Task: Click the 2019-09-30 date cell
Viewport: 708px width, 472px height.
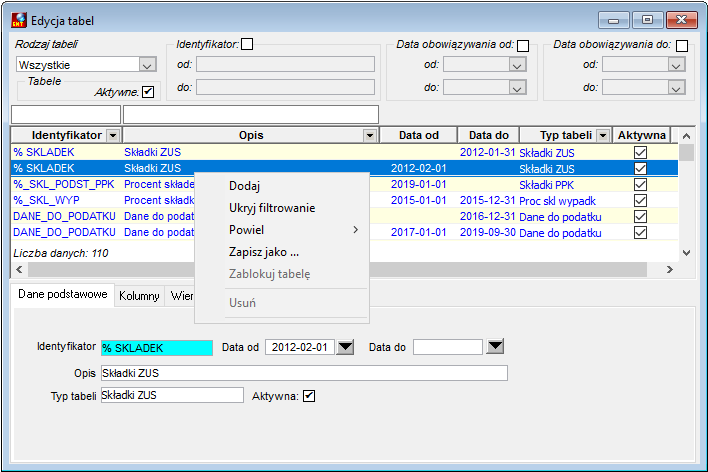Action: [x=488, y=233]
